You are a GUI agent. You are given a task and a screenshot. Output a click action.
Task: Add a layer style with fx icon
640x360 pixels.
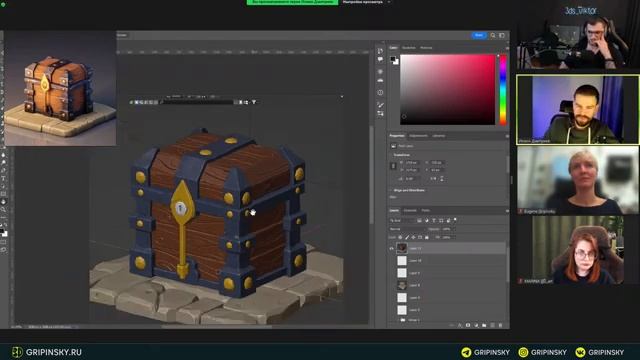click(x=460, y=325)
